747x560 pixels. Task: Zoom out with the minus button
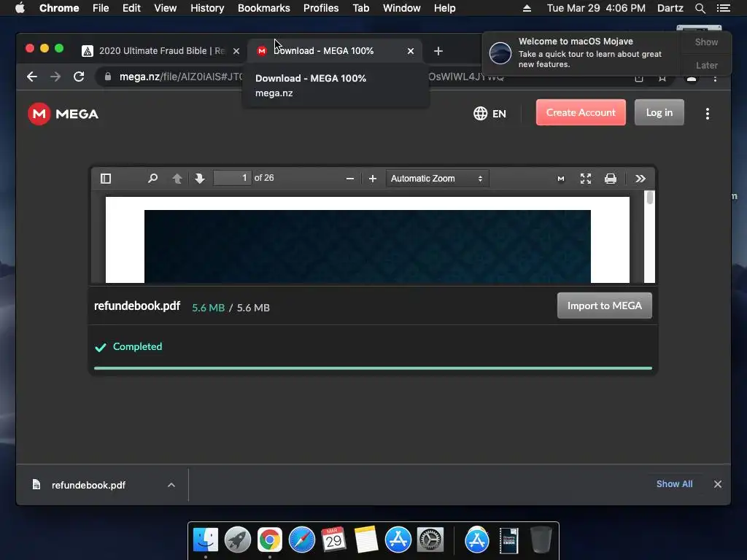pyautogui.click(x=349, y=179)
